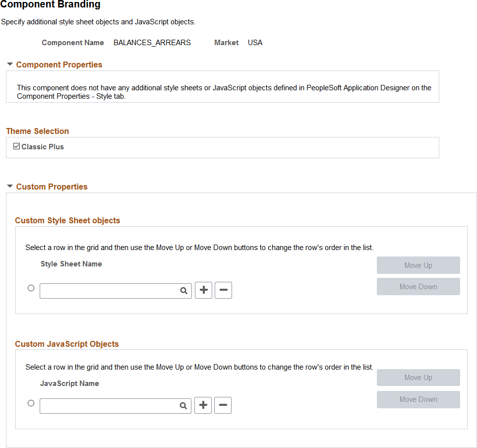Click the Component Properties heading
The width and height of the screenshot is (477, 448).
(x=59, y=64)
